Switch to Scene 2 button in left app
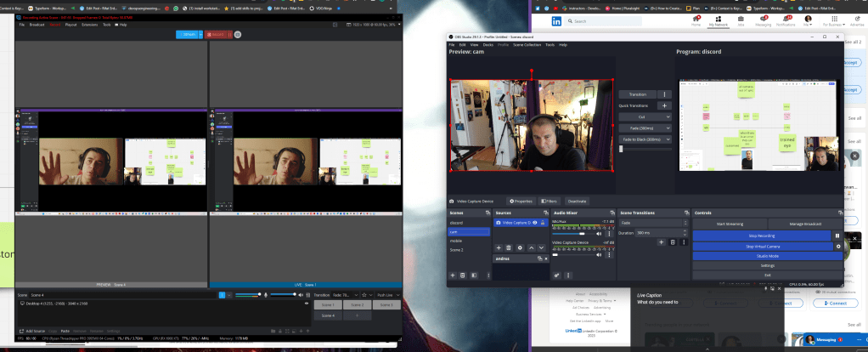Screen dimensions: 868x352 coord(357,305)
